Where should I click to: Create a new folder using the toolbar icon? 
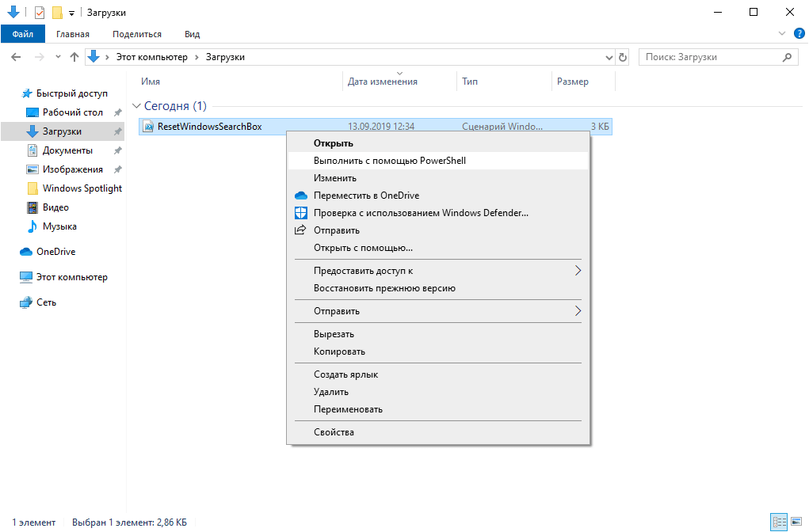(56, 12)
